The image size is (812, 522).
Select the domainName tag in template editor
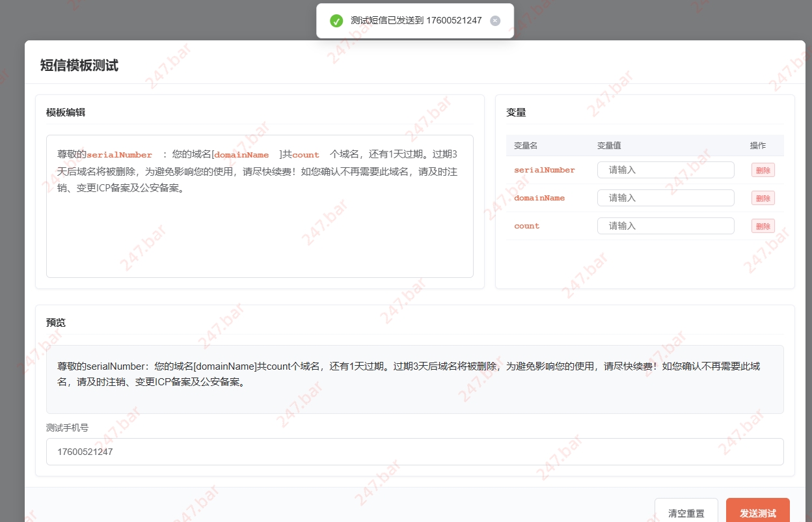coord(241,155)
